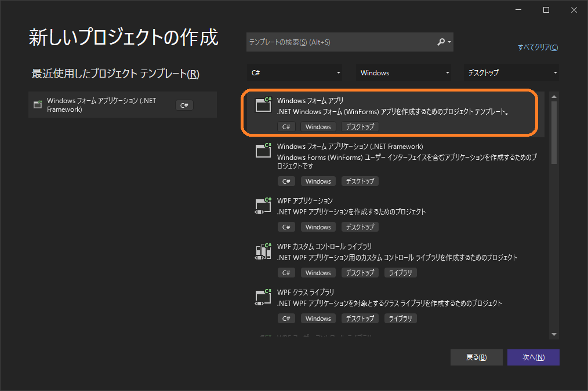This screenshot has width=588, height=391.
Task: Click the scroll down arrow of template list
Action: [554, 334]
